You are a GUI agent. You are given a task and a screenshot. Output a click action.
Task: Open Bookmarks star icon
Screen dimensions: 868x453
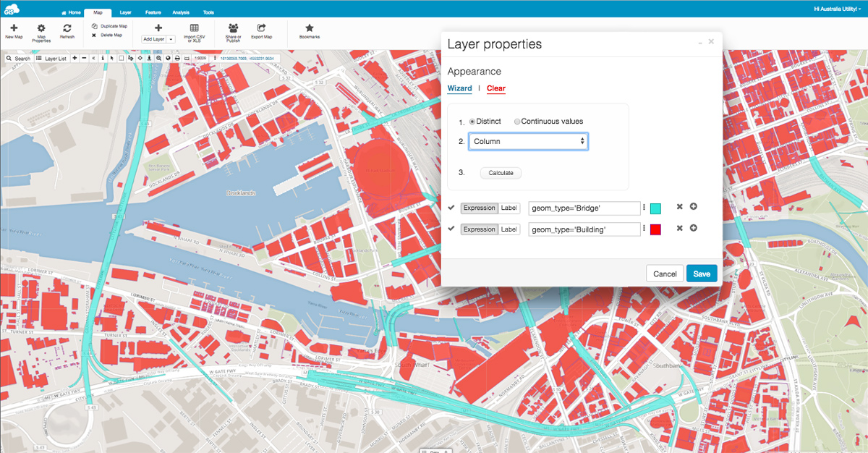[310, 28]
